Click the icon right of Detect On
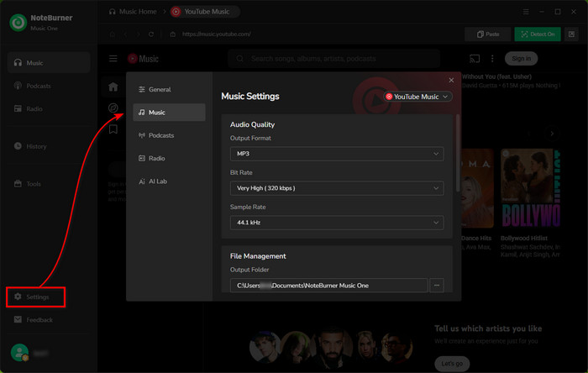The width and height of the screenshot is (588, 373). tap(571, 34)
